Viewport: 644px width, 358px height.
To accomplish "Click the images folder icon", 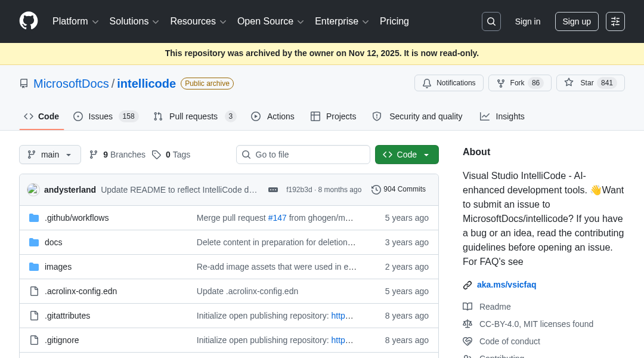I will 34,267.
